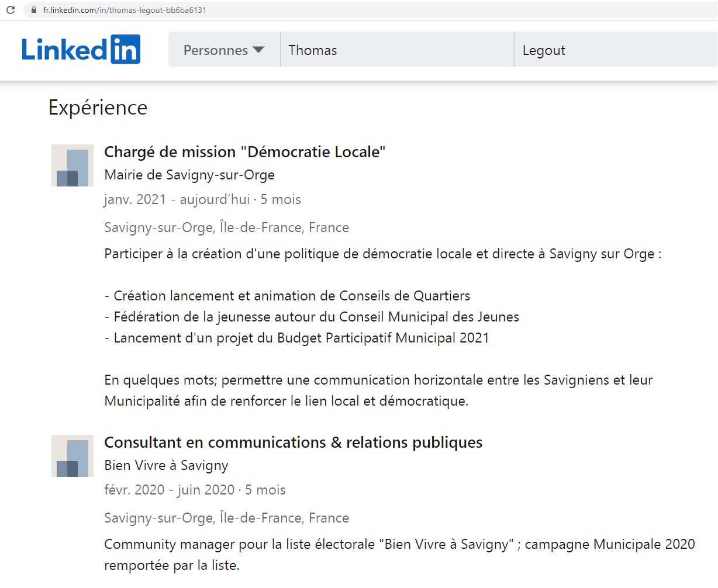
Task: Click the first name field containing Thomas
Action: 396,50
